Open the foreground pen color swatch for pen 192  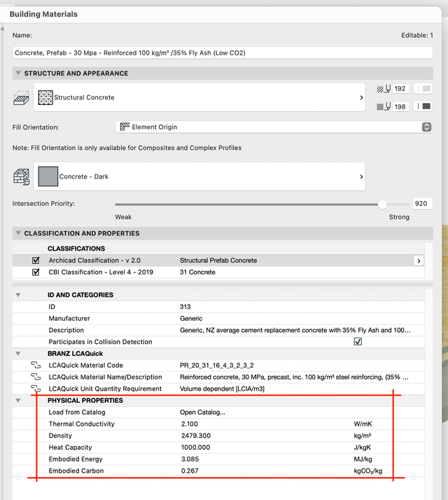[x=423, y=89]
